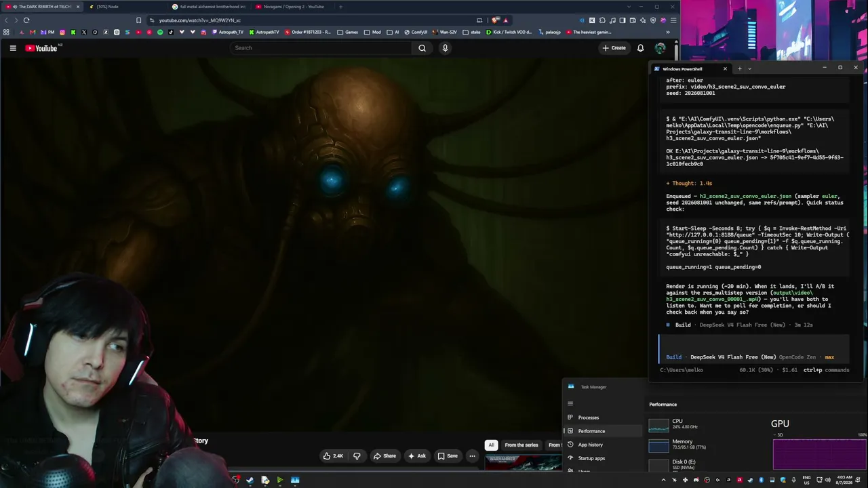Select the All filter chip
The width and height of the screenshot is (868, 488).
click(x=491, y=445)
